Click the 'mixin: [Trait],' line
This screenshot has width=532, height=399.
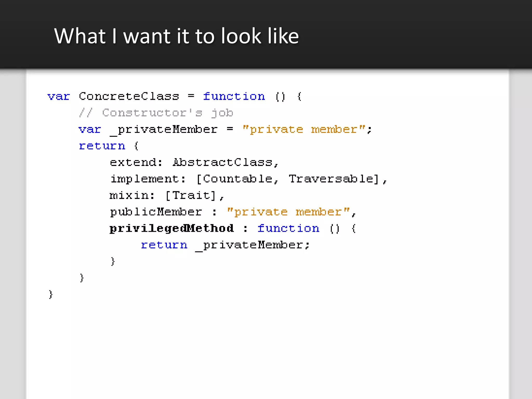[167, 196]
